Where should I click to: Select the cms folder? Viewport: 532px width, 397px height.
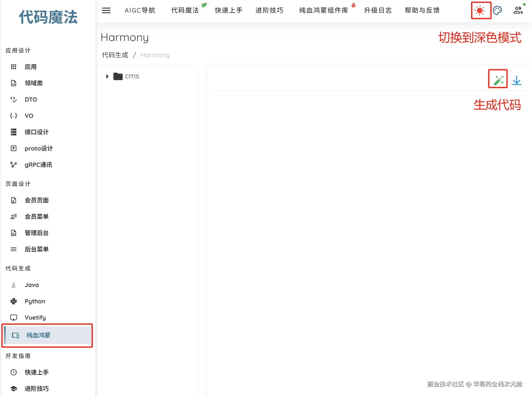132,76
